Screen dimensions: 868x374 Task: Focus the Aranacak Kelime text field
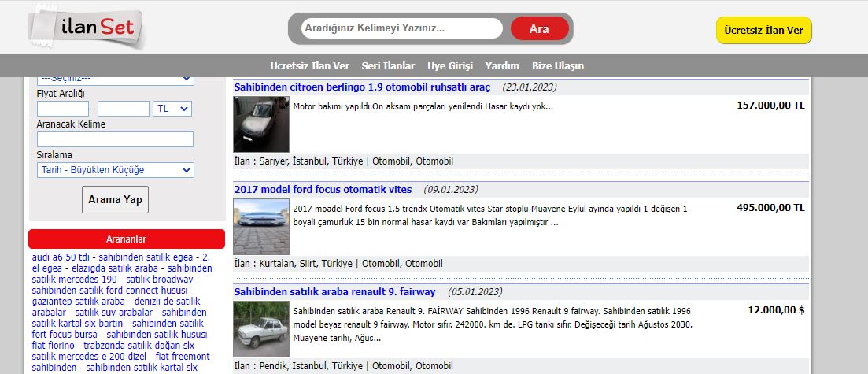pyautogui.click(x=115, y=139)
